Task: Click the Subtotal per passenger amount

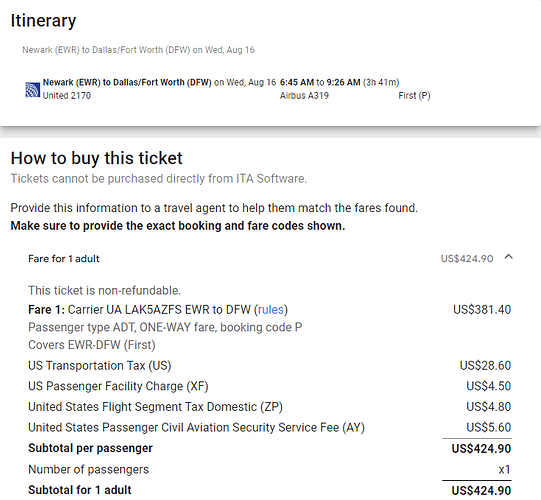Action: click(x=481, y=449)
